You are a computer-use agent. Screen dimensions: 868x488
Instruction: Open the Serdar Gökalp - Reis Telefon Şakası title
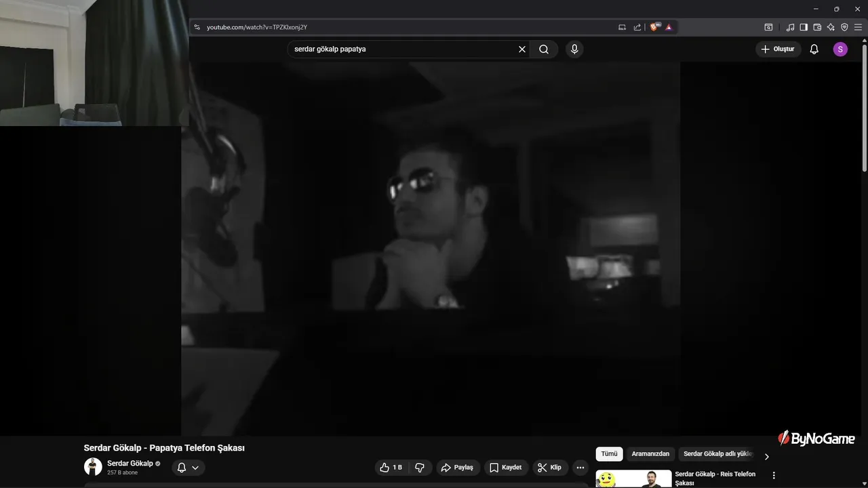pos(715,479)
